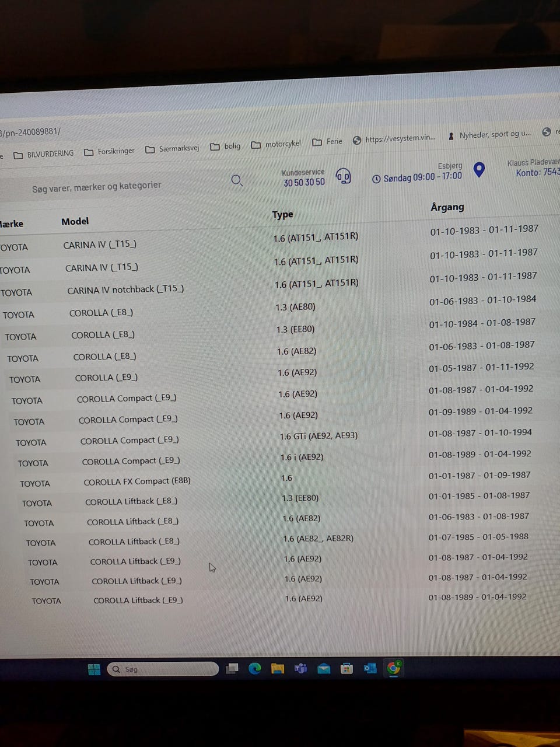Open the Forsikringer bookmark folder
560x747 pixels.
coord(109,152)
